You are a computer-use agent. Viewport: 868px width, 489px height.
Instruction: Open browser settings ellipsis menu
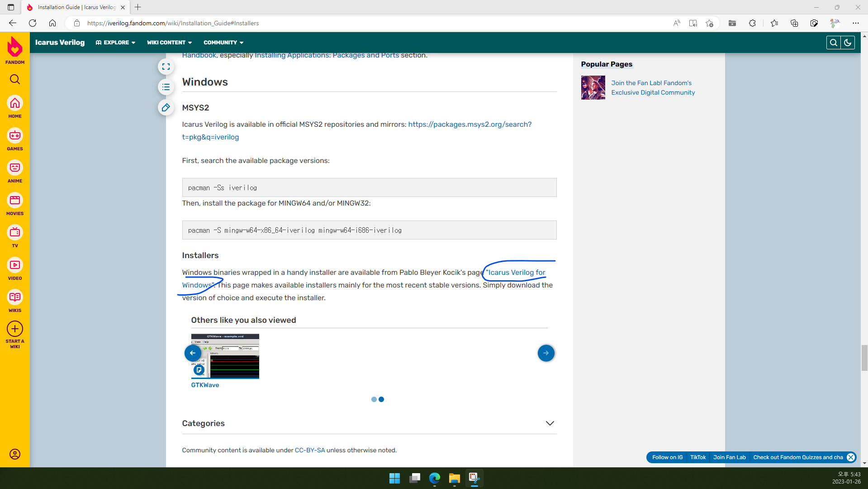click(x=856, y=23)
